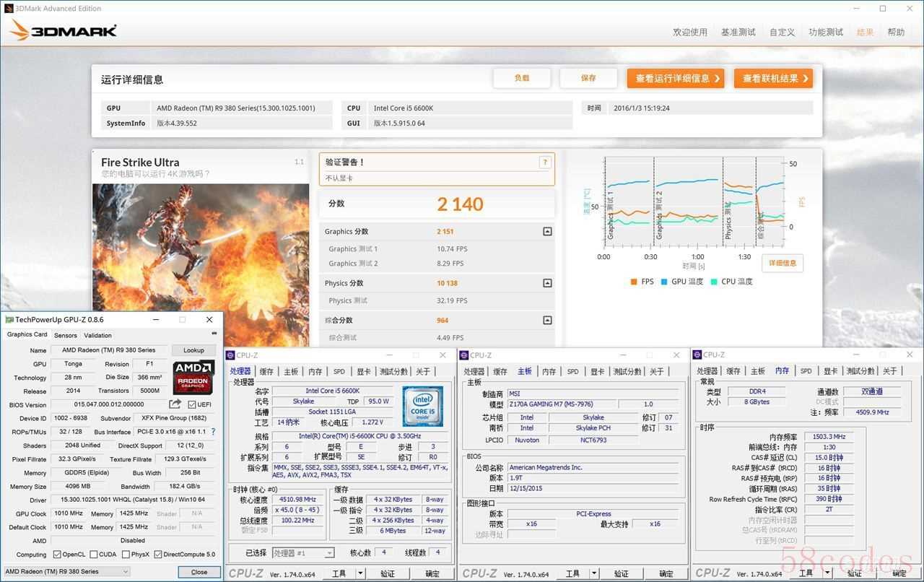Image resolution: width=924 pixels, height=582 pixels.
Task: Open the 测试分数 tab in CPU-Z processor window
Action: (394, 371)
